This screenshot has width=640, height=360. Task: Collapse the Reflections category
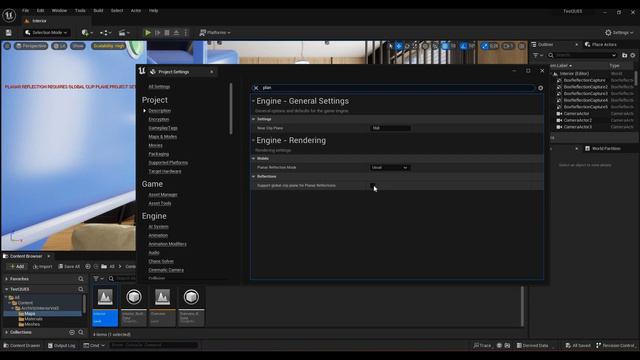pyautogui.click(x=253, y=176)
